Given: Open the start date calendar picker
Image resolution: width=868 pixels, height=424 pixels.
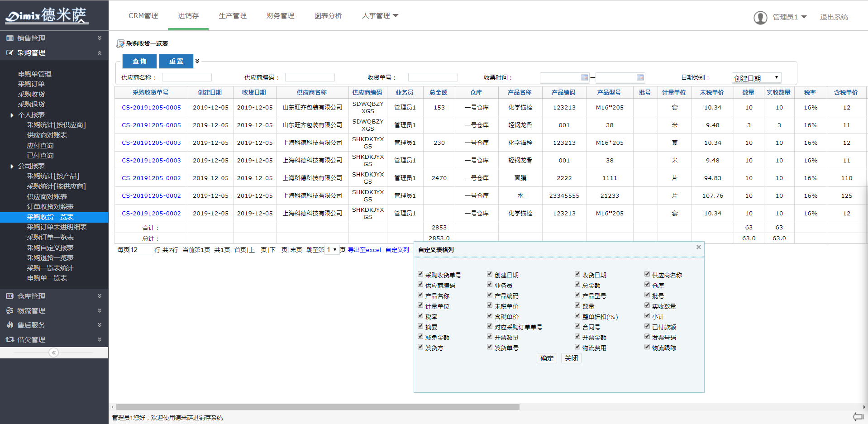Looking at the screenshot, I should tap(585, 77).
